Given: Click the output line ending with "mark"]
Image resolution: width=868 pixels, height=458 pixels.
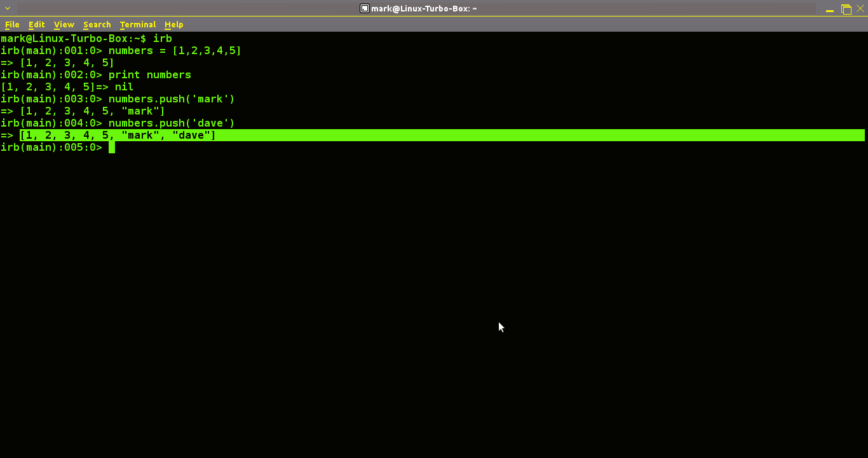Looking at the screenshot, I should pyautogui.click(x=83, y=111).
